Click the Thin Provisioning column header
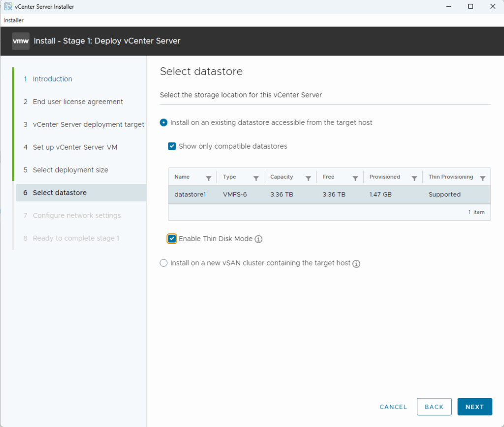 click(x=451, y=177)
